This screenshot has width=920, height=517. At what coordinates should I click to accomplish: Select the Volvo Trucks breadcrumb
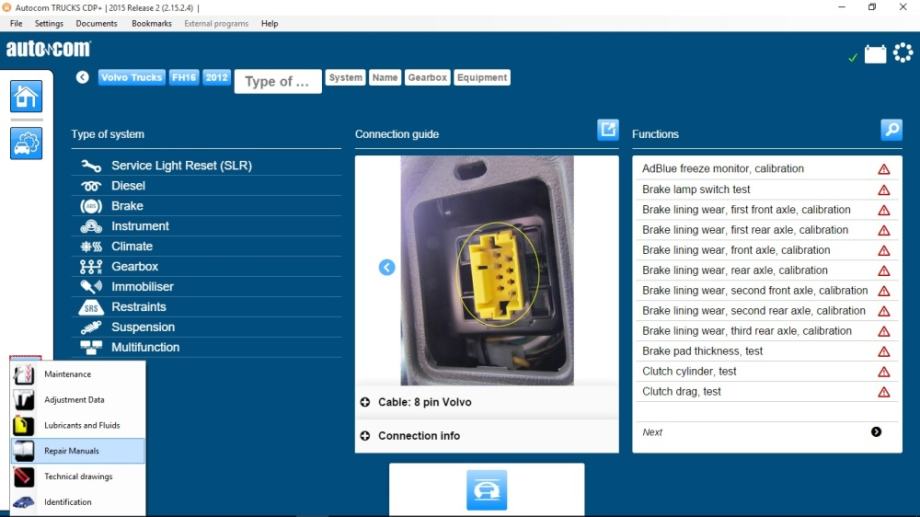(x=131, y=77)
